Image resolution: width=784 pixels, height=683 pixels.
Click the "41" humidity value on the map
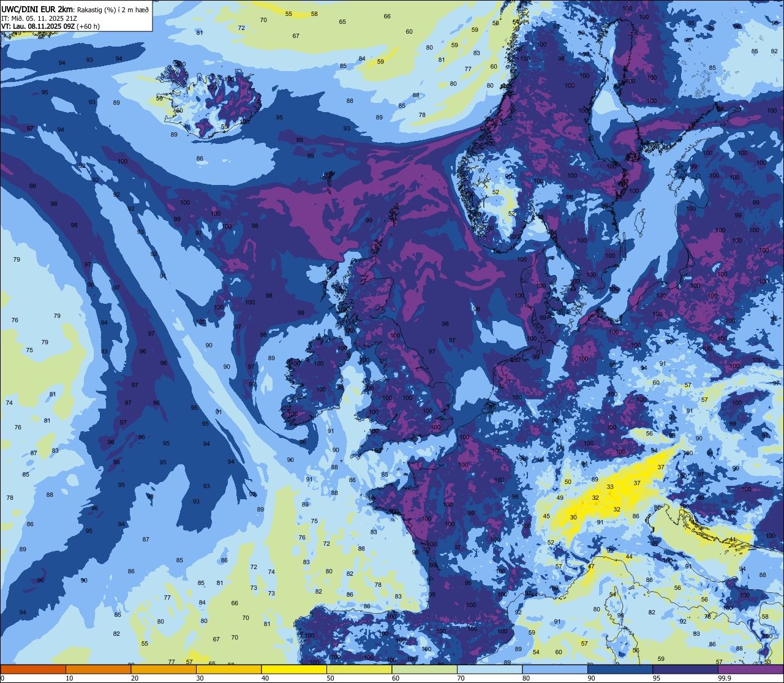click(x=733, y=540)
